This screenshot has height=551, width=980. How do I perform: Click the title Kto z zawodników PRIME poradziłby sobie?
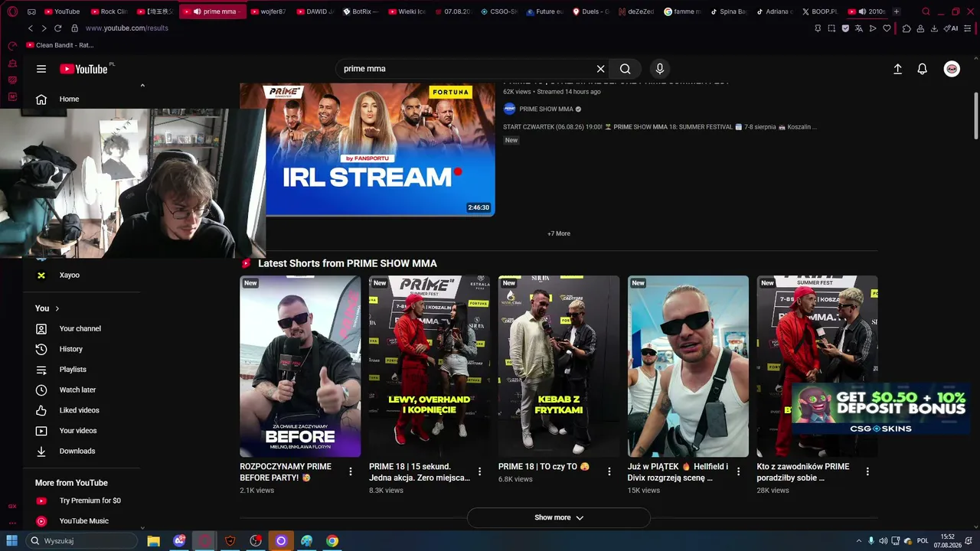[803, 472]
